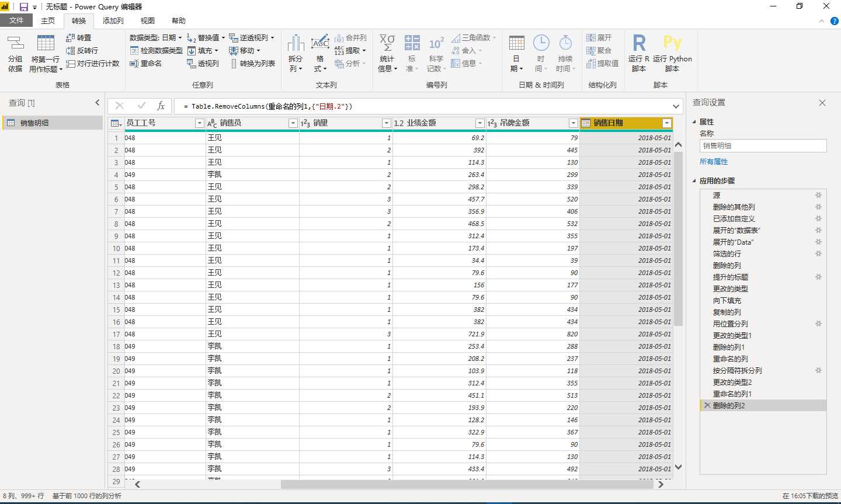Image resolution: width=841 pixels, height=504 pixels.
Task: Open the 文件 file tab
Action: point(16,20)
